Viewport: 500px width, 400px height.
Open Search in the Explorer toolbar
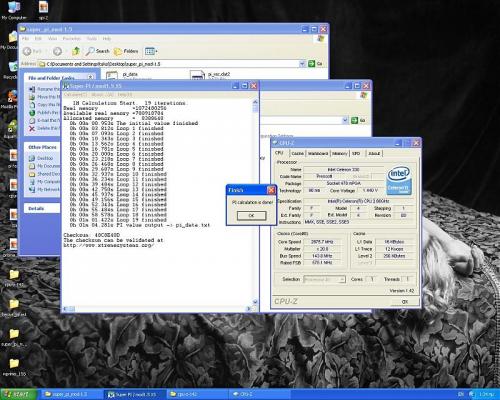click(x=98, y=51)
